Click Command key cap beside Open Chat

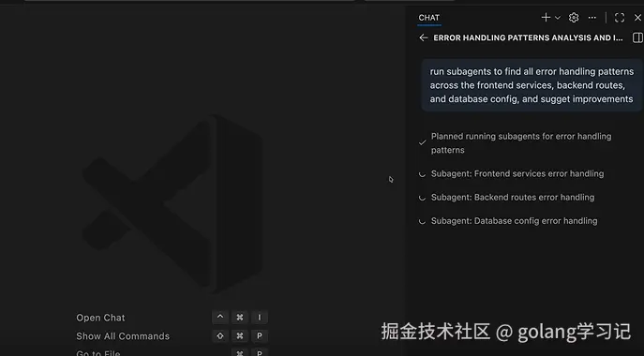240,318
